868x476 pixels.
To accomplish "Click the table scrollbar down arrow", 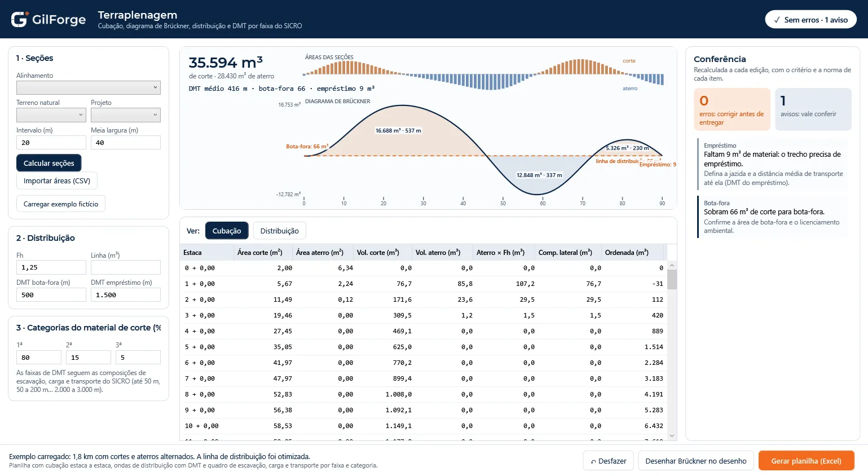I will (x=672, y=436).
